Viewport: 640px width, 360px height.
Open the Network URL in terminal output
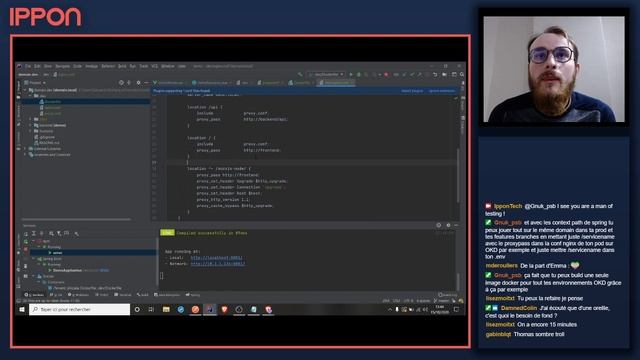click(x=218, y=264)
